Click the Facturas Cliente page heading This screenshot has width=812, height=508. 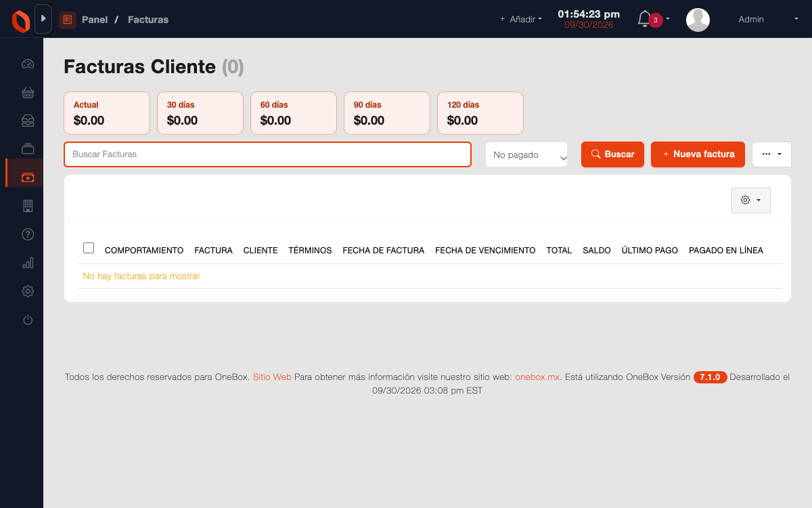(154, 66)
